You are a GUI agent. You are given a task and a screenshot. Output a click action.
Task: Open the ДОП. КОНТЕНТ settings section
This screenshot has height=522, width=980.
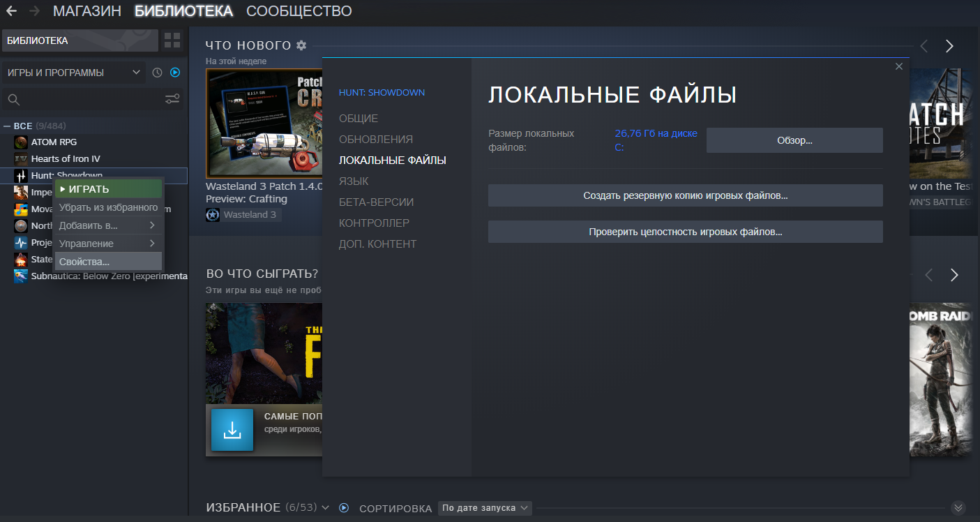point(377,244)
